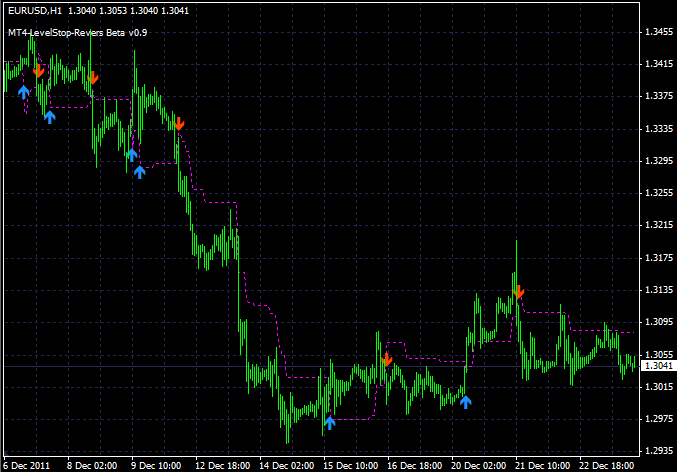The width and height of the screenshot is (677, 472).
Task: Click the 1.3175 price axis label
Action: click(659, 258)
